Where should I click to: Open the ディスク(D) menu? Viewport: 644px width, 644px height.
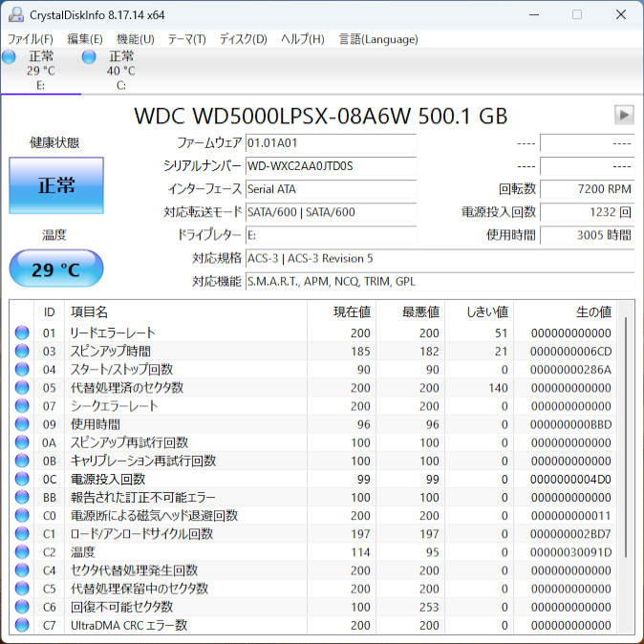[x=243, y=39]
